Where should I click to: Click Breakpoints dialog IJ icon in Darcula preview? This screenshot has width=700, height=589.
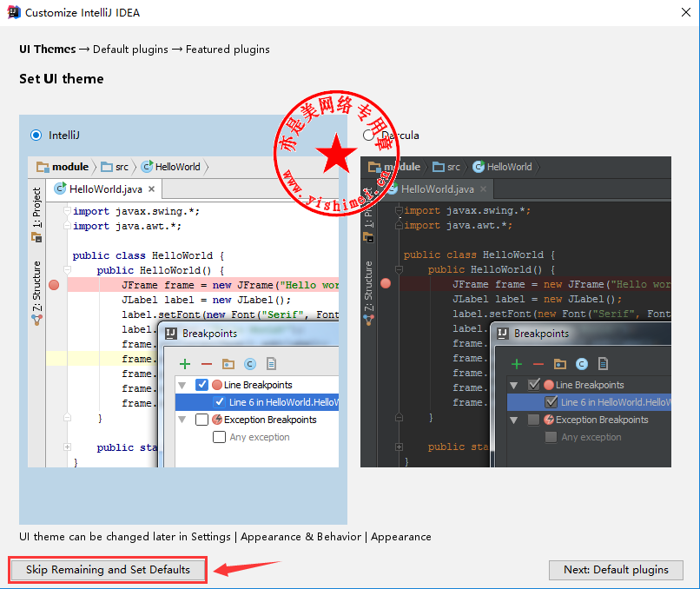point(503,334)
